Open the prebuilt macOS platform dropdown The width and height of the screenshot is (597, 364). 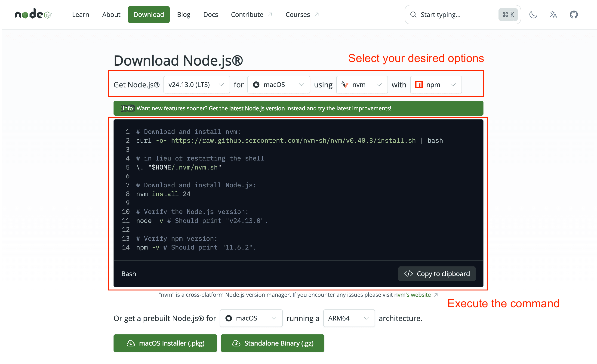tap(251, 318)
